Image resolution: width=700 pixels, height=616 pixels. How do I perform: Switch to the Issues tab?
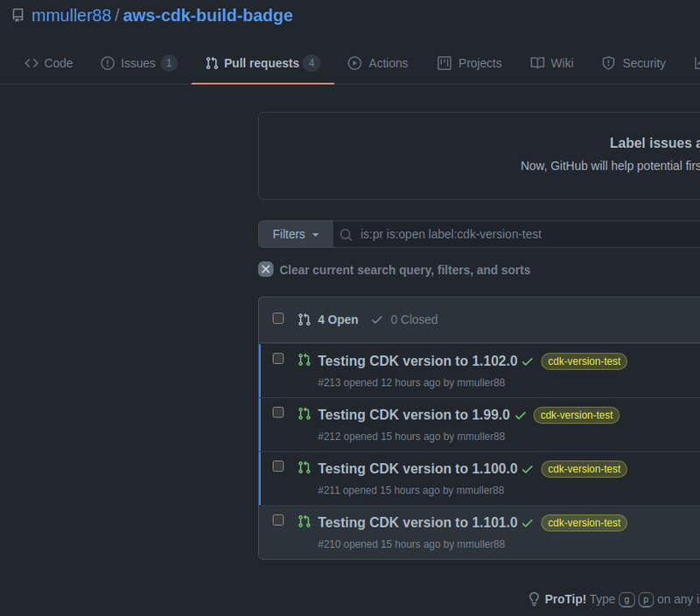pyautogui.click(x=138, y=63)
